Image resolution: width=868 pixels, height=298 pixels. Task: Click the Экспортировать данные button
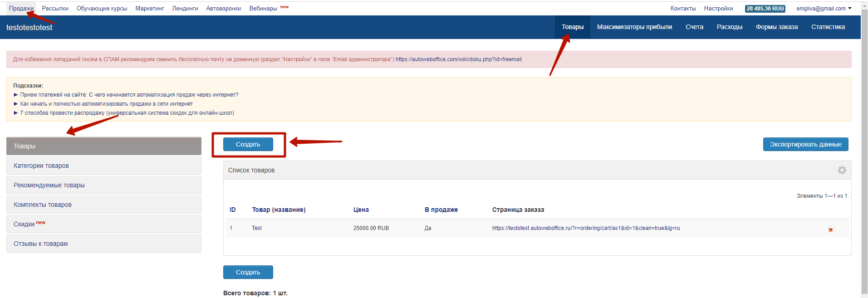click(x=805, y=144)
